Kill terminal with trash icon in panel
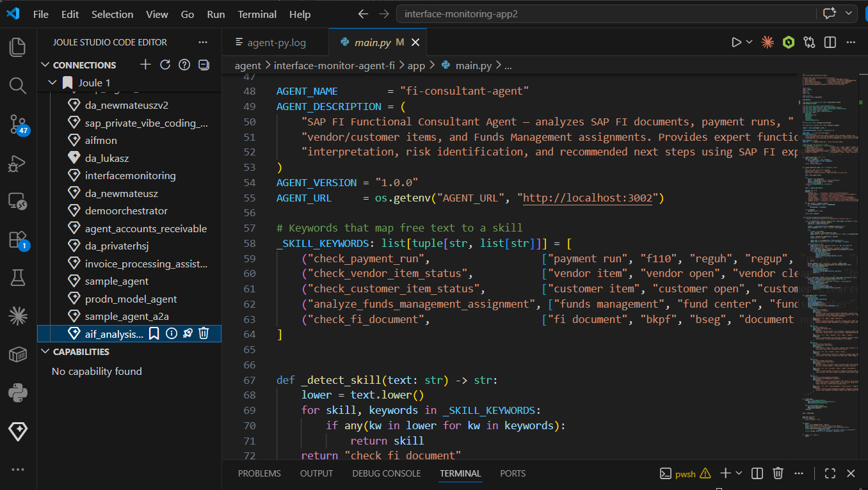This screenshot has height=490, width=868. point(778,473)
